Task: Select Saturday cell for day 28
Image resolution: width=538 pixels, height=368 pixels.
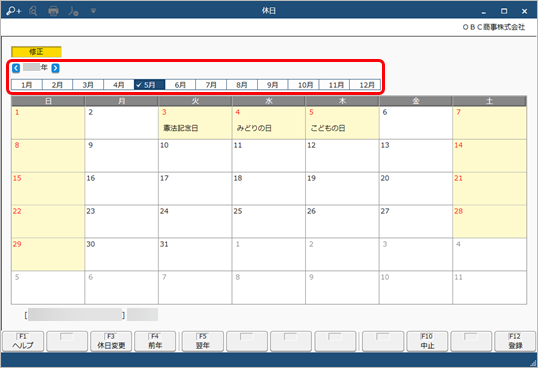Action: [x=489, y=222]
